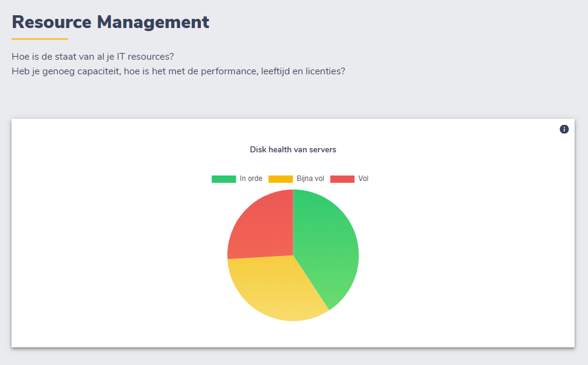Click the 'Disk health van servers' chart title
Image resolution: width=588 pixels, height=365 pixels.
tap(293, 149)
